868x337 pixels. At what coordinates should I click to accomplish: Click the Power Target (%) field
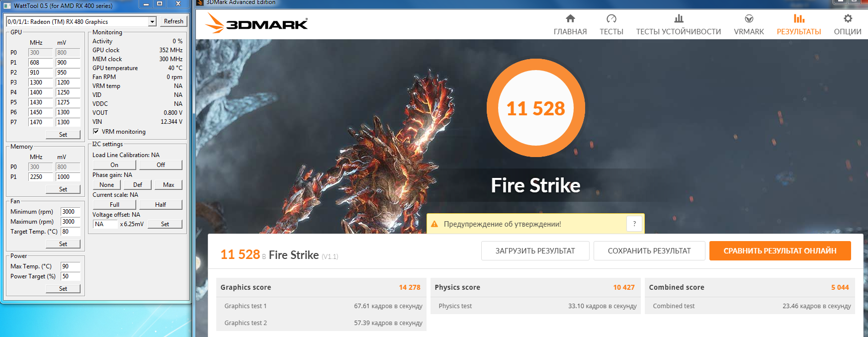coord(70,276)
